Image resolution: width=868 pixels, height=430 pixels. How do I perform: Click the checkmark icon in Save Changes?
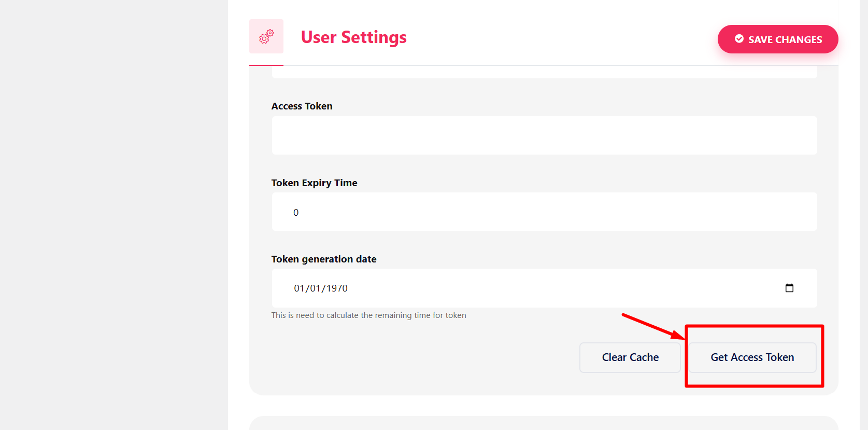739,39
